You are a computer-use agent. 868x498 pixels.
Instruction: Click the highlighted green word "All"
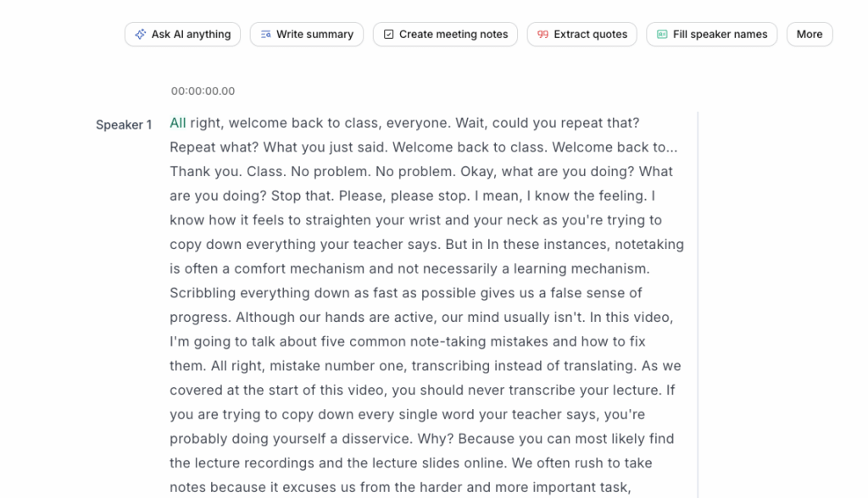click(x=177, y=123)
